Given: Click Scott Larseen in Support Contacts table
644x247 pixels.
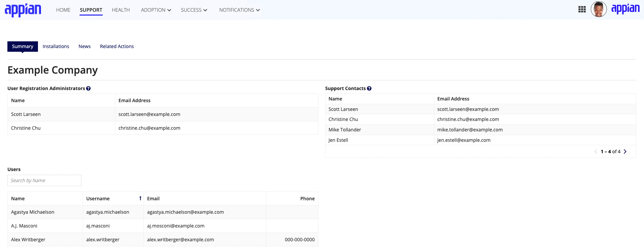Looking at the screenshot, I should pyautogui.click(x=343, y=109).
